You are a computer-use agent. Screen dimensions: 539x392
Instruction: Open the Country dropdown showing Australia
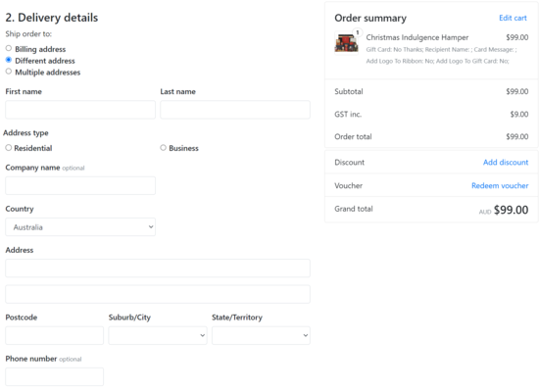(80, 227)
